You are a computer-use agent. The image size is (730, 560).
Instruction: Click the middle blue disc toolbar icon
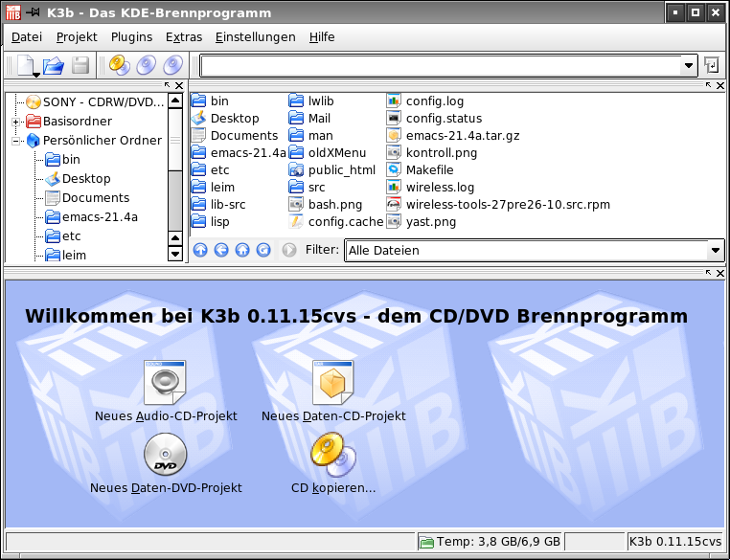tap(147, 65)
